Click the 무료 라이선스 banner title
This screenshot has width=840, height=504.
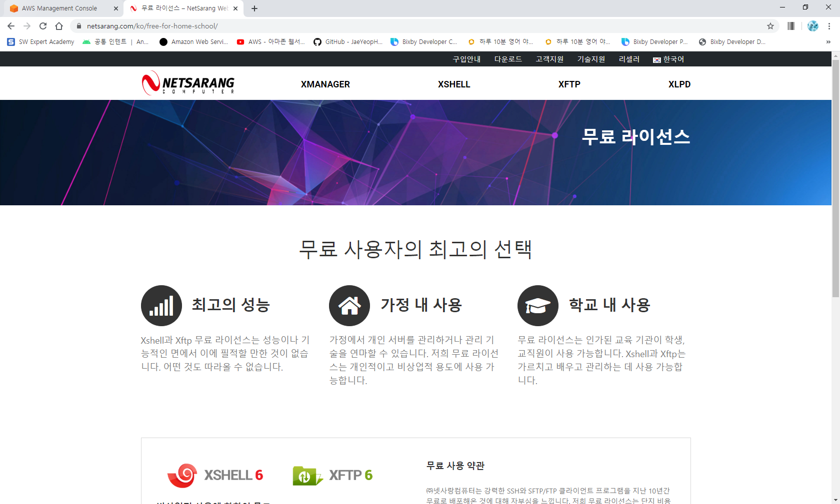pyautogui.click(x=635, y=136)
